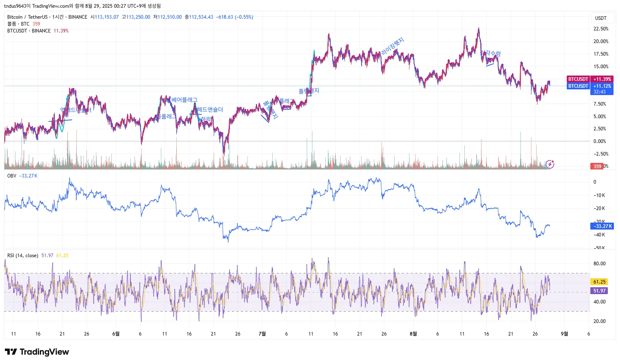Click the 20.00% price axis tick
Screen dimensions: 620x364
601,41
